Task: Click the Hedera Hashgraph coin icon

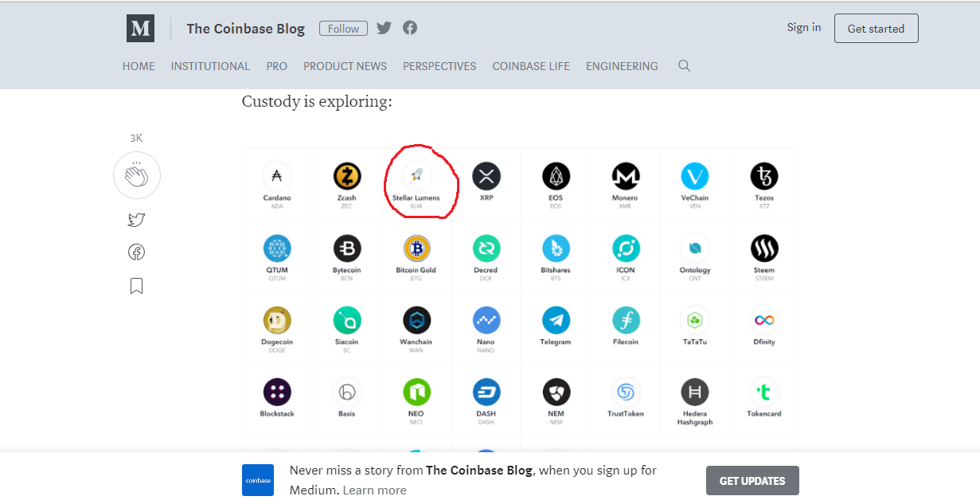Action: coord(695,392)
